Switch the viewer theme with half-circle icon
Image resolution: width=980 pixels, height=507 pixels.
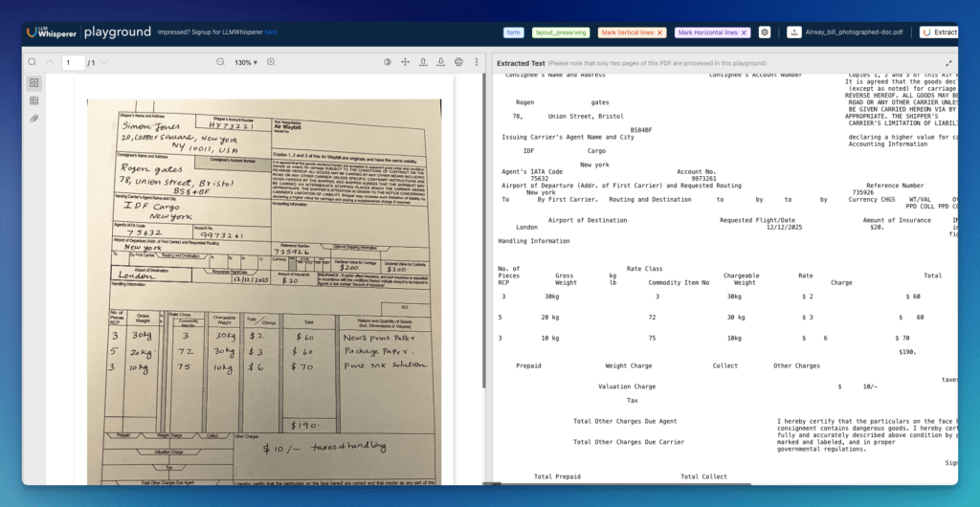click(388, 62)
